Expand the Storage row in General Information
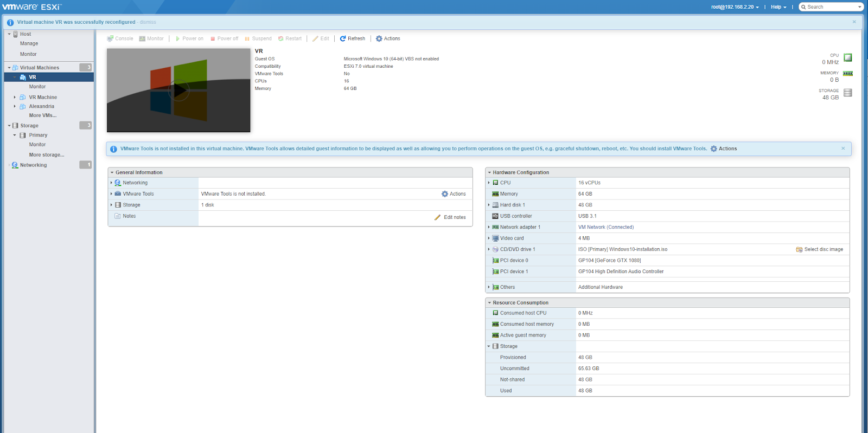This screenshot has width=868, height=433. tap(111, 205)
